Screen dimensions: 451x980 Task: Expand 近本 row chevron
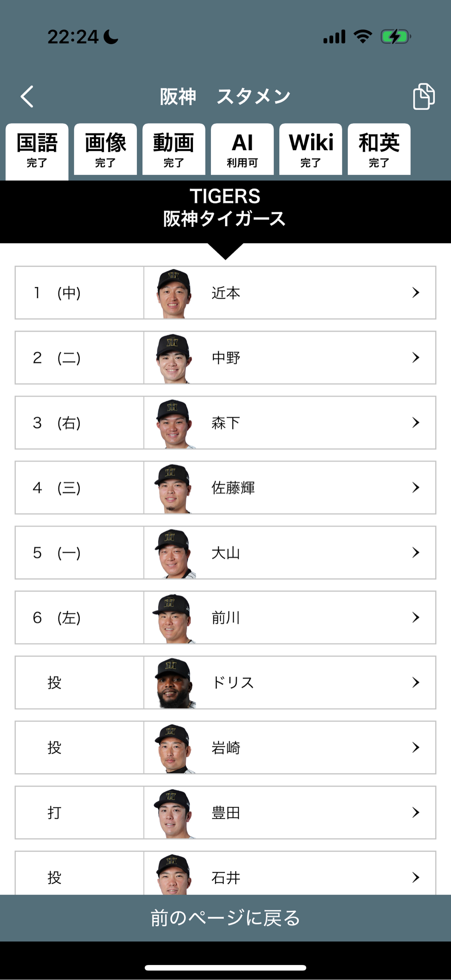click(x=416, y=292)
